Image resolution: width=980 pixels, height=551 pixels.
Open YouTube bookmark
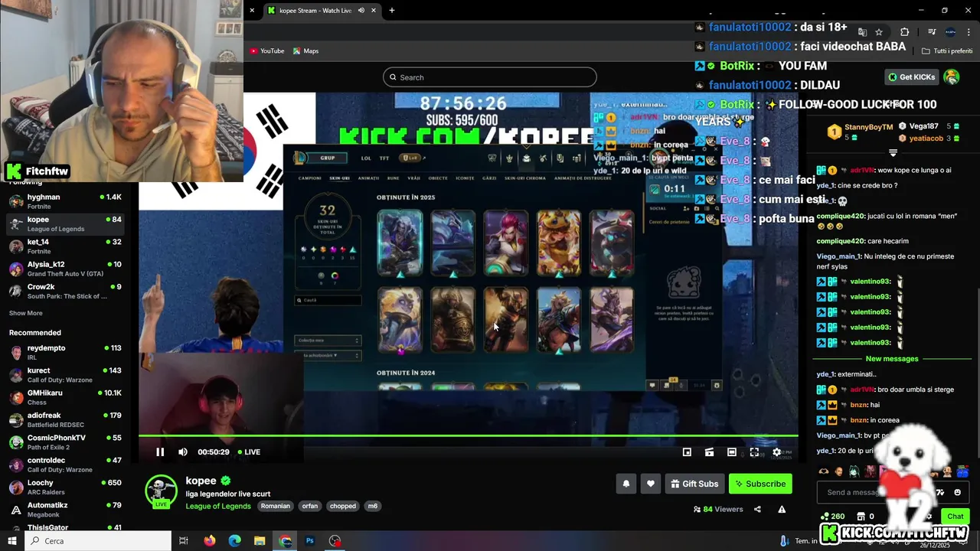click(267, 51)
